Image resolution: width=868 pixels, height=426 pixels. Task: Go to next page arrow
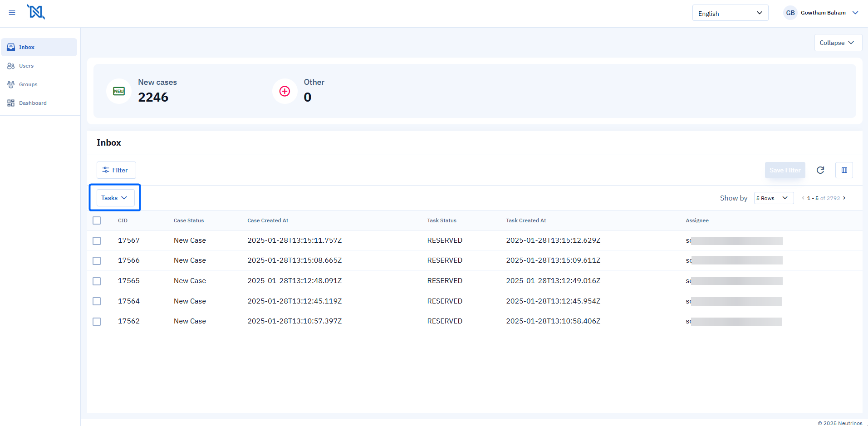(x=844, y=198)
